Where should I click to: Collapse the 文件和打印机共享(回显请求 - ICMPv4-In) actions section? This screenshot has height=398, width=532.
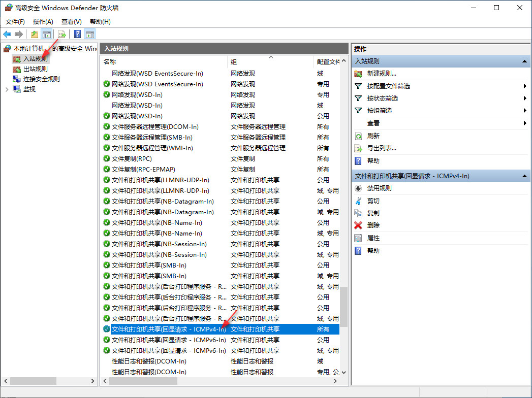pyautogui.click(x=524, y=176)
